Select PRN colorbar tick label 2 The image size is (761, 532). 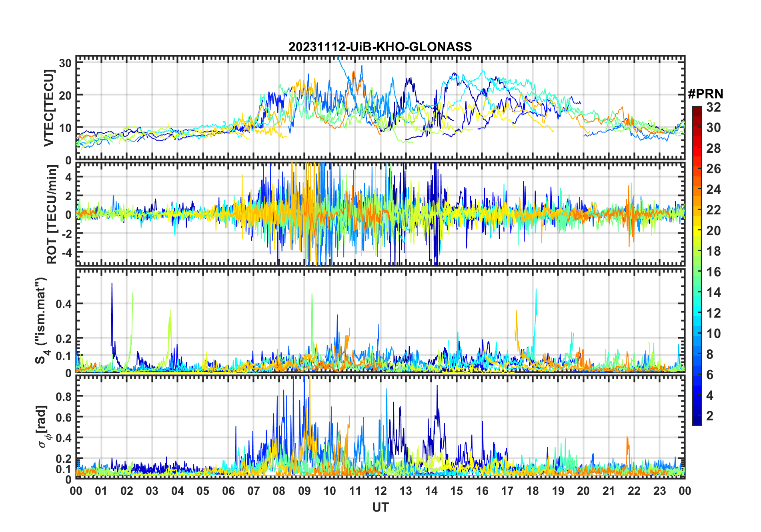point(710,416)
